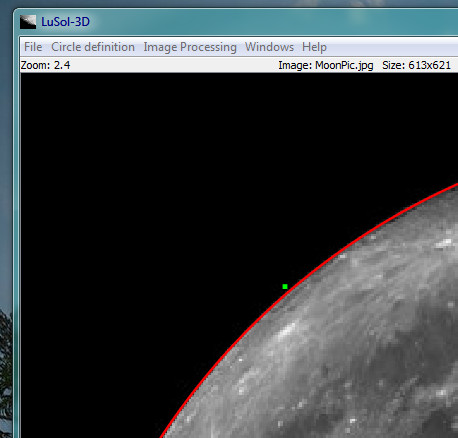Open the Circle definition menu

click(x=93, y=47)
